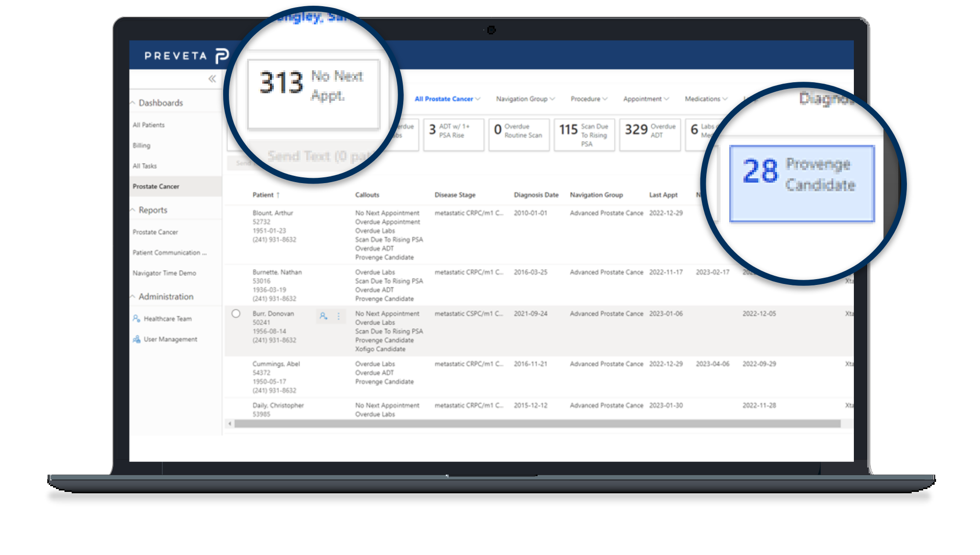Click diagnosis date 2016-11-21
This screenshot has width=980, height=555.
530,364
